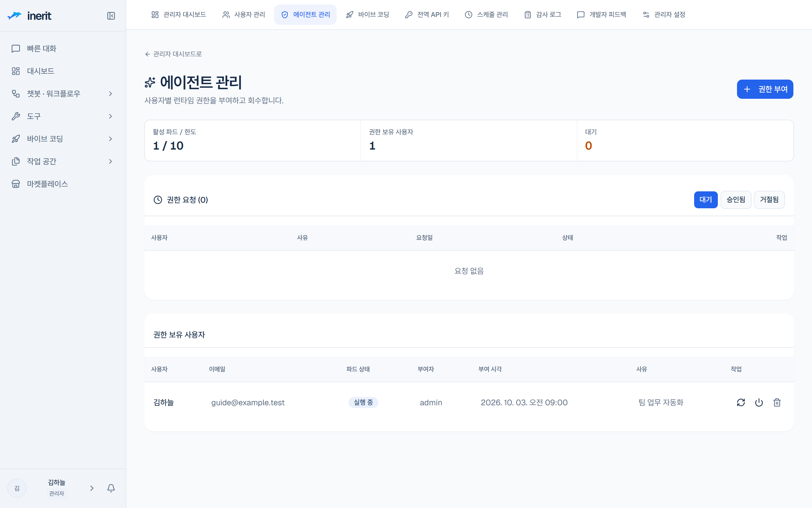Select the 에이전트 관리 tab
The width and height of the screenshot is (812, 508).
click(305, 14)
